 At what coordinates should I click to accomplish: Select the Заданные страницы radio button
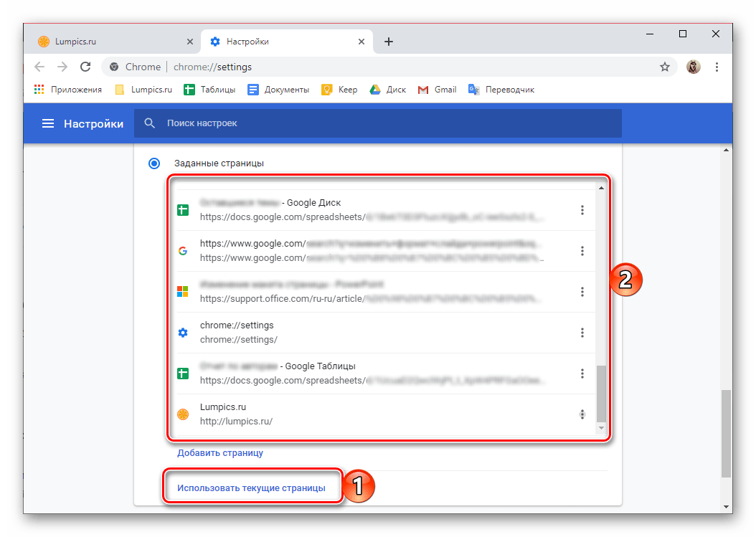154,163
